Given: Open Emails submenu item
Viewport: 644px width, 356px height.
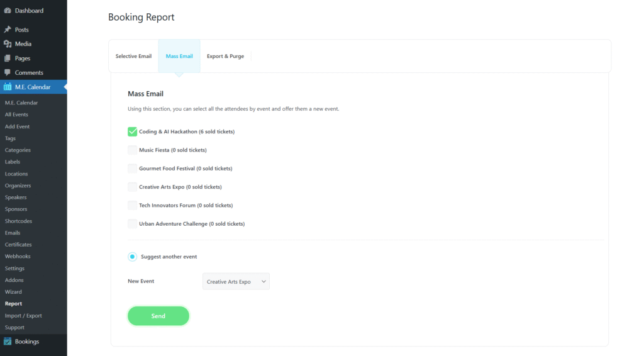Looking at the screenshot, I should (13, 233).
